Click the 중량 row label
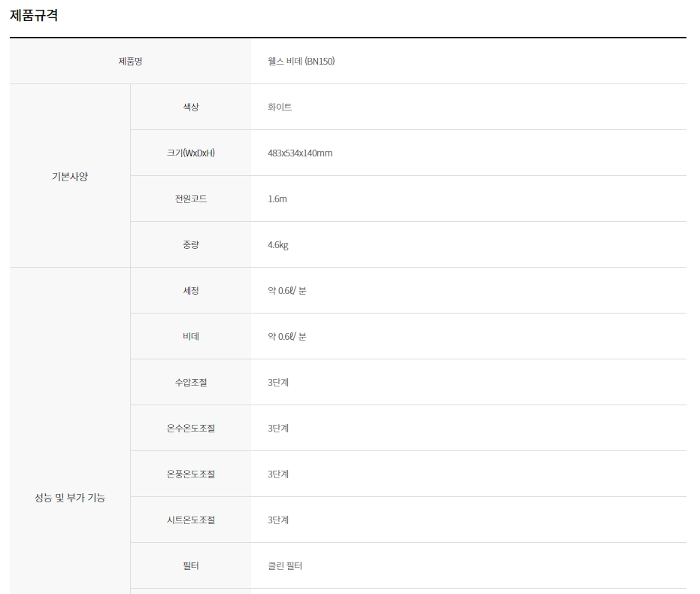 (x=191, y=244)
